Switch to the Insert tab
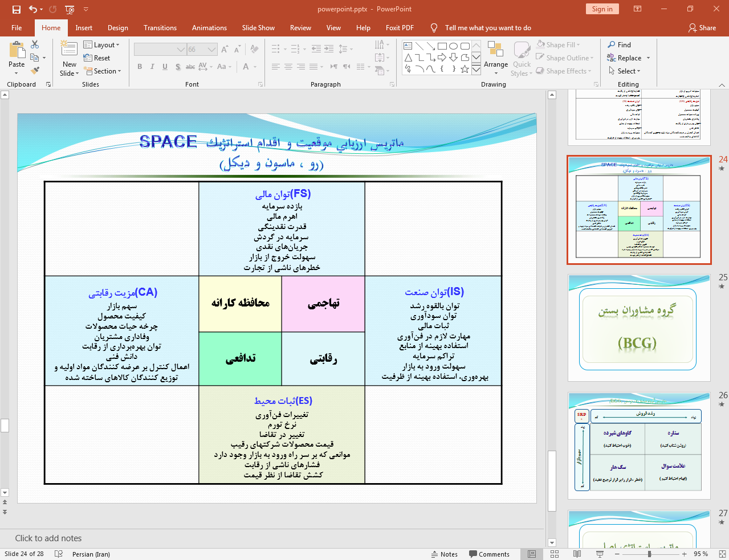 84,27
